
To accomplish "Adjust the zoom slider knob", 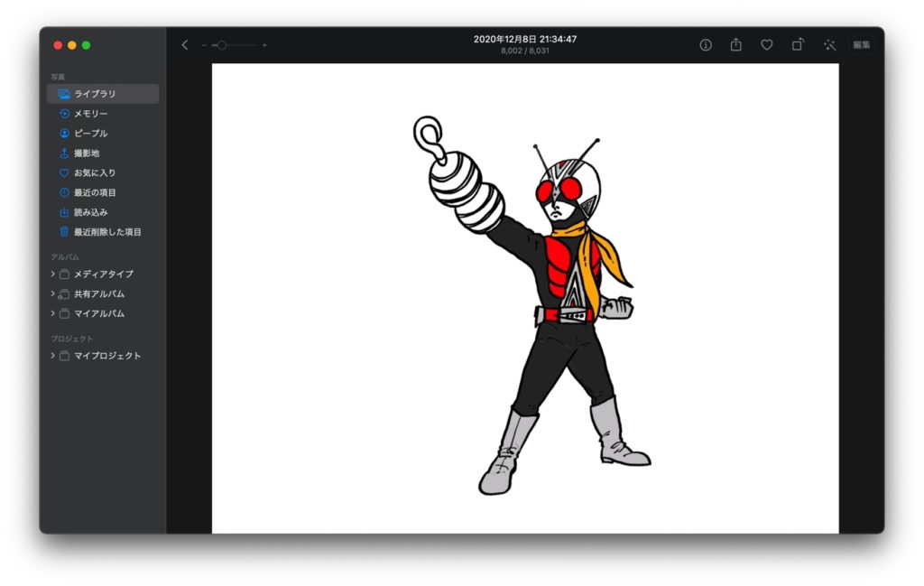I will (222, 45).
